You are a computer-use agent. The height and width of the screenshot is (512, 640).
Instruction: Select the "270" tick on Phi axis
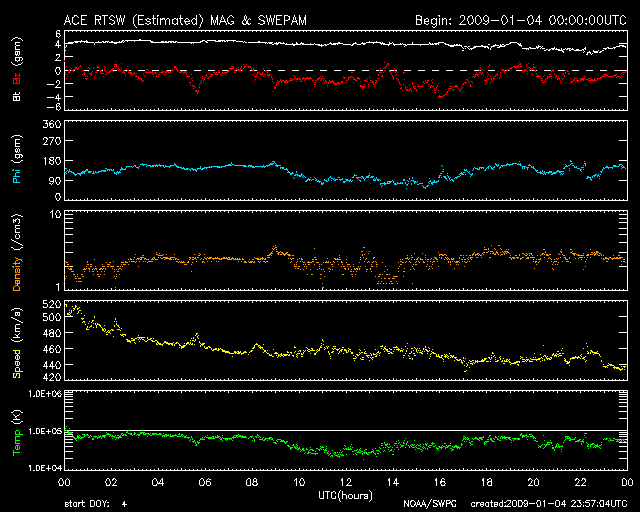coord(52,141)
